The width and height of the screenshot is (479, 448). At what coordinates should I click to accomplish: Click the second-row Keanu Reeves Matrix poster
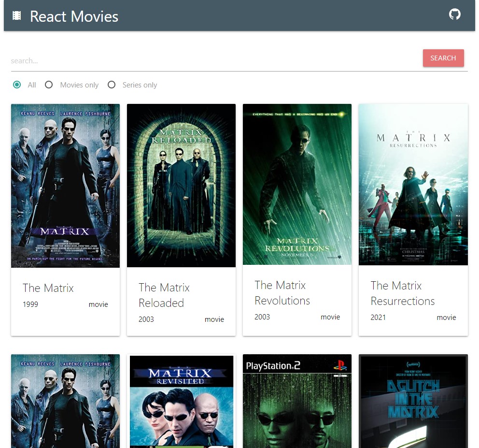pyautogui.click(x=65, y=401)
